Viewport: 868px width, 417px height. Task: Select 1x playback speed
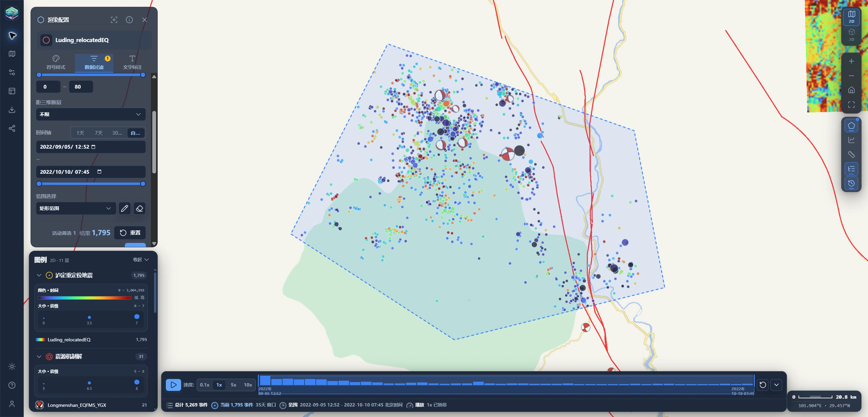(219, 385)
